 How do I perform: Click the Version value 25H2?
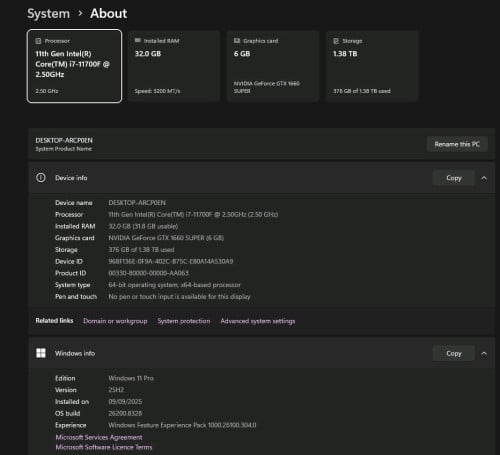pyautogui.click(x=116, y=390)
